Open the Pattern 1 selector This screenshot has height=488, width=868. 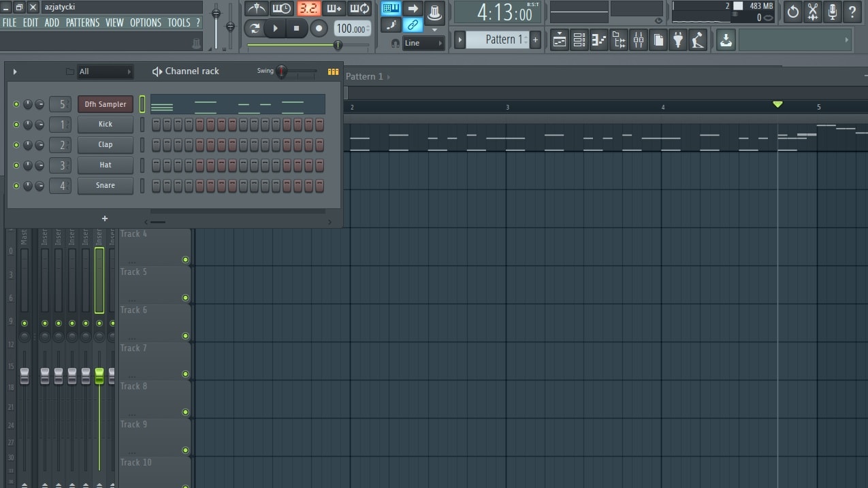point(498,40)
